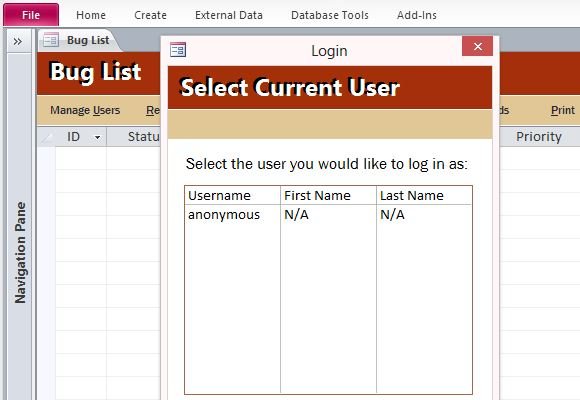The width and height of the screenshot is (580, 400).
Task: Click the Status column header
Action: click(x=134, y=137)
